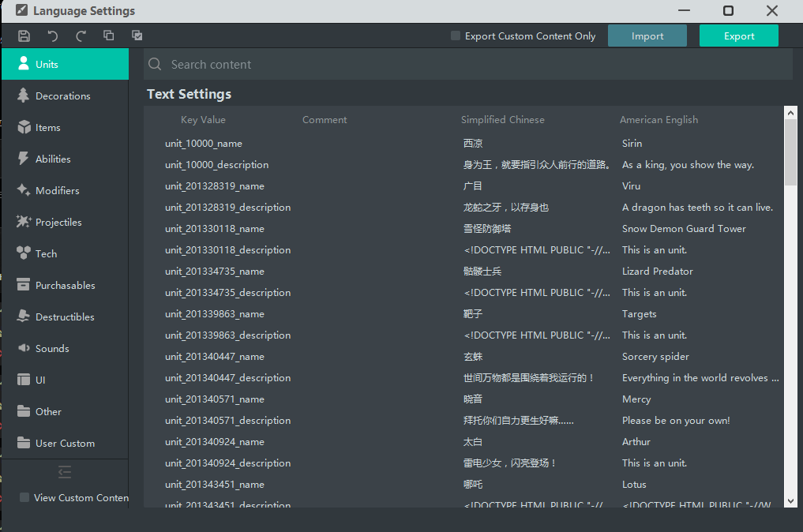Click the Decorations tree icon
Viewport: 803px width, 532px height.
24,96
